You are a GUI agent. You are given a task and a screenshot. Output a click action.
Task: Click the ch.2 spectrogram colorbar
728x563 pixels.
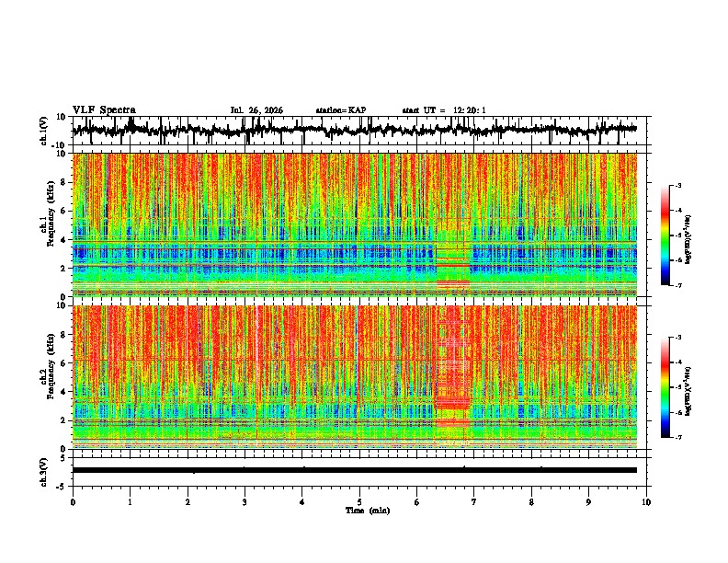(665, 387)
